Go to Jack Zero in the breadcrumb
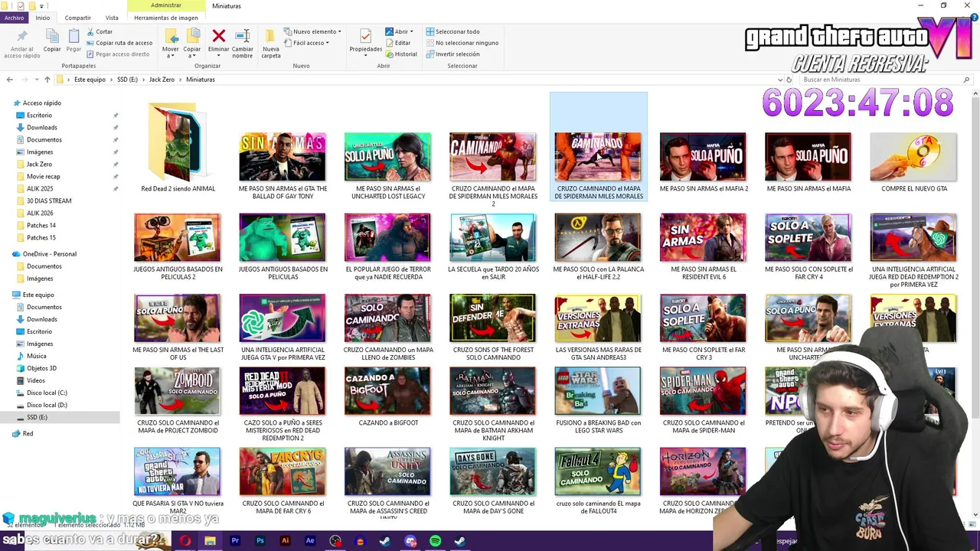 click(x=162, y=80)
